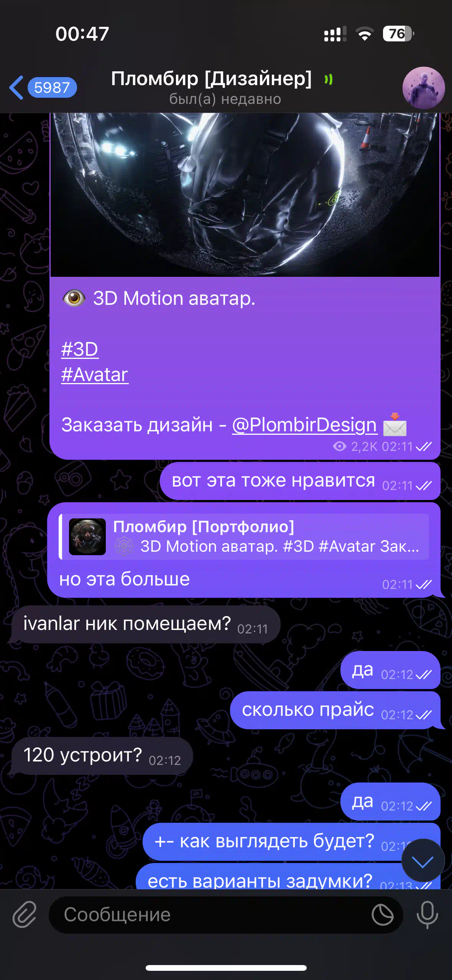Open the #3D hashtag link
452x980 pixels.
(x=80, y=349)
